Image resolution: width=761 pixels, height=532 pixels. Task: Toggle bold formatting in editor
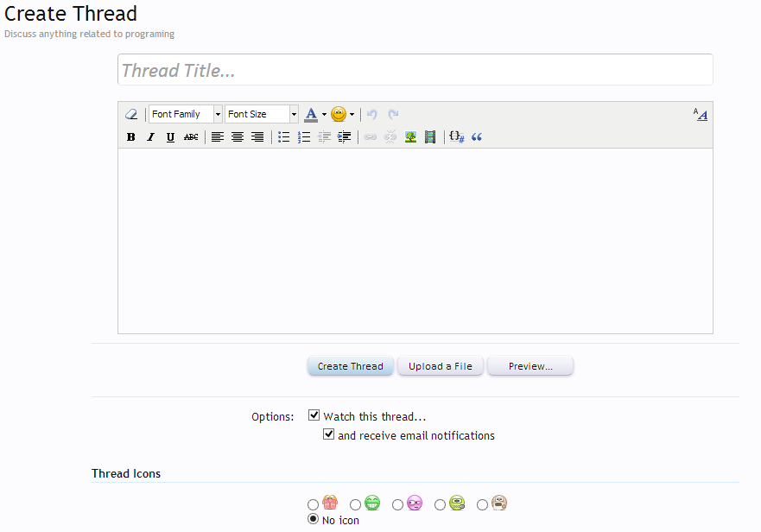coord(131,137)
